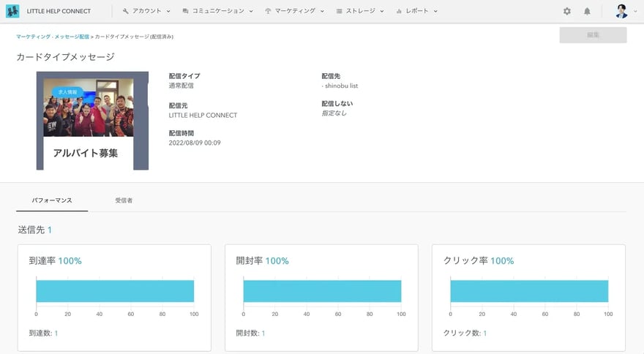The image size is (644, 354).
Task: Switch to the 受信者 tab
Action: (x=124, y=200)
